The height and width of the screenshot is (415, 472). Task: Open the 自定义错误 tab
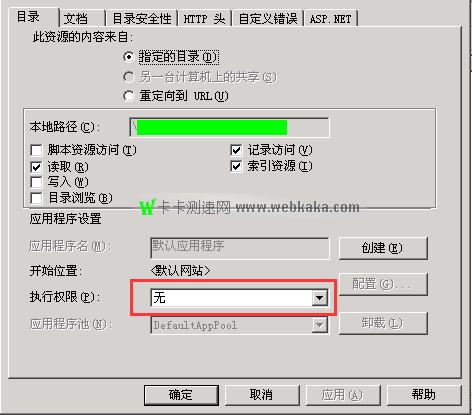pyautogui.click(x=268, y=18)
